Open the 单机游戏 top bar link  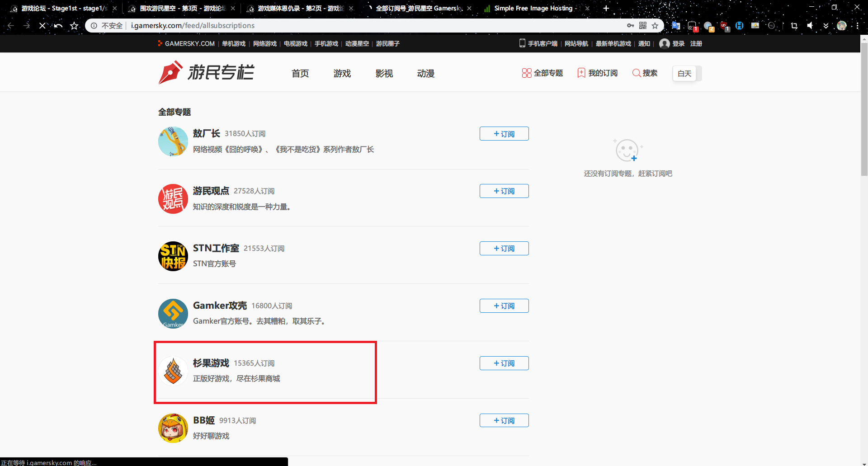234,44
